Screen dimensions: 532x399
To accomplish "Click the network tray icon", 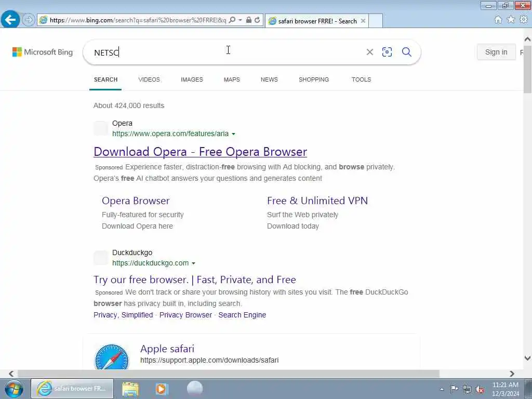I will pyautogui.click(x=467, y=389).
